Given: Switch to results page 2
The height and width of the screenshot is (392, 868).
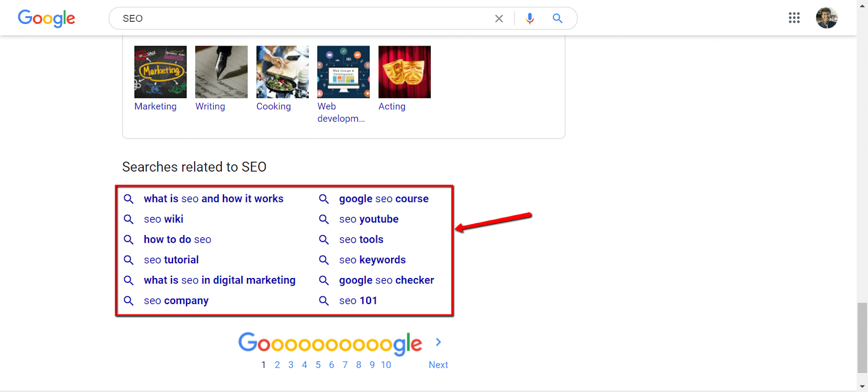Looking at the screenshot, I should pyautogui.click(x=277, y=364).
